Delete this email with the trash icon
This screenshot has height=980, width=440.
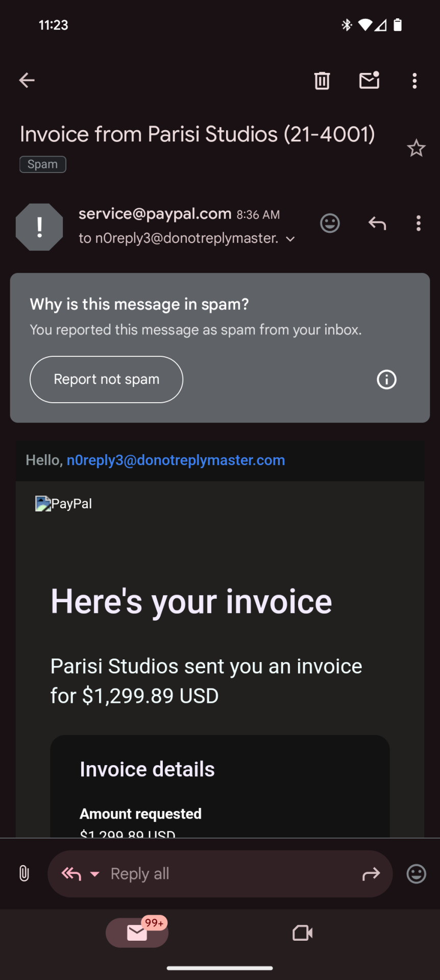click(x=322, y=81)
